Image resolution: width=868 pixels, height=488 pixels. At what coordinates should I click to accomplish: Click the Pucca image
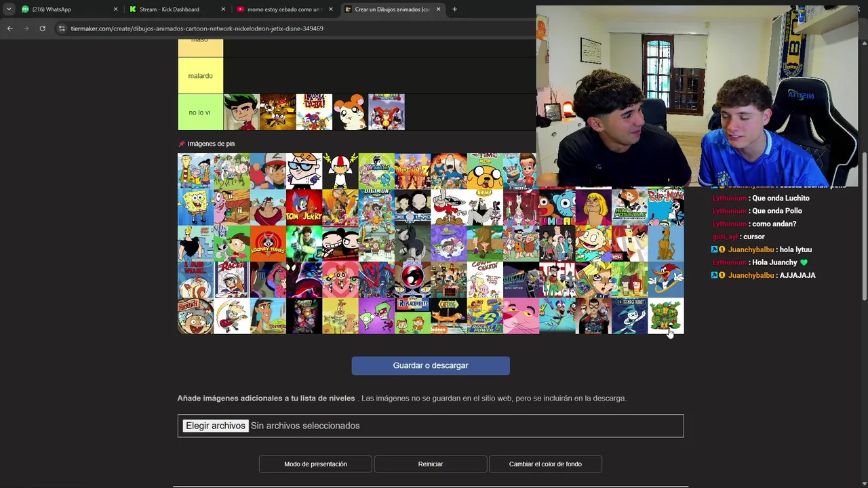340,243
